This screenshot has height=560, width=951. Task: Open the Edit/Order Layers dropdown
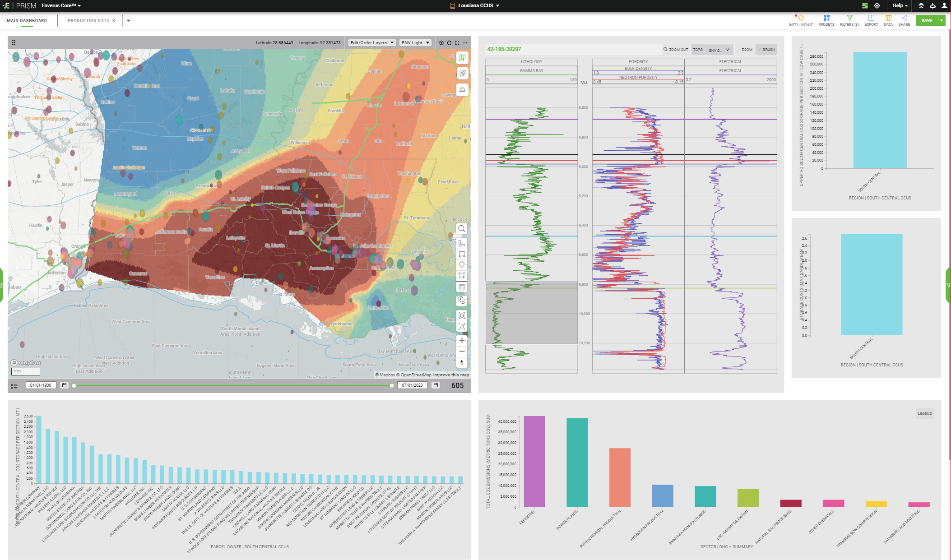[x=372, y=43]
